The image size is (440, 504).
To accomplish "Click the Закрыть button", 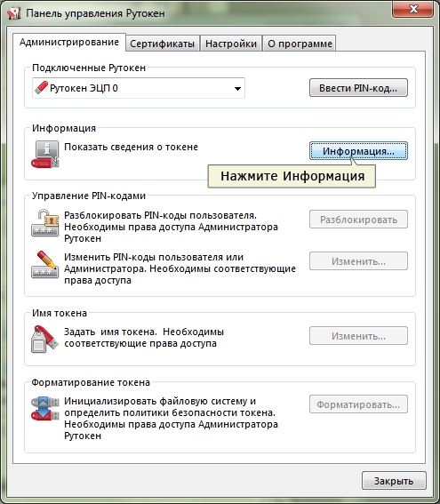I will pos(394,481).
